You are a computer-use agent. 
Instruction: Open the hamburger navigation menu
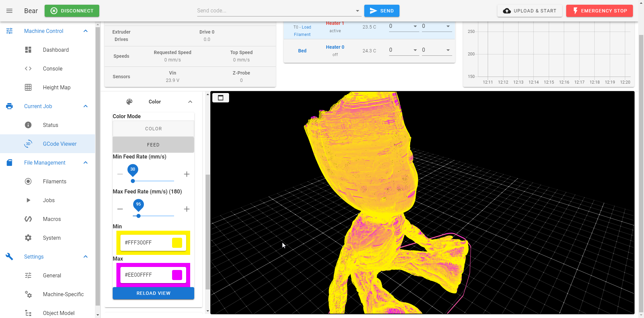9,11
